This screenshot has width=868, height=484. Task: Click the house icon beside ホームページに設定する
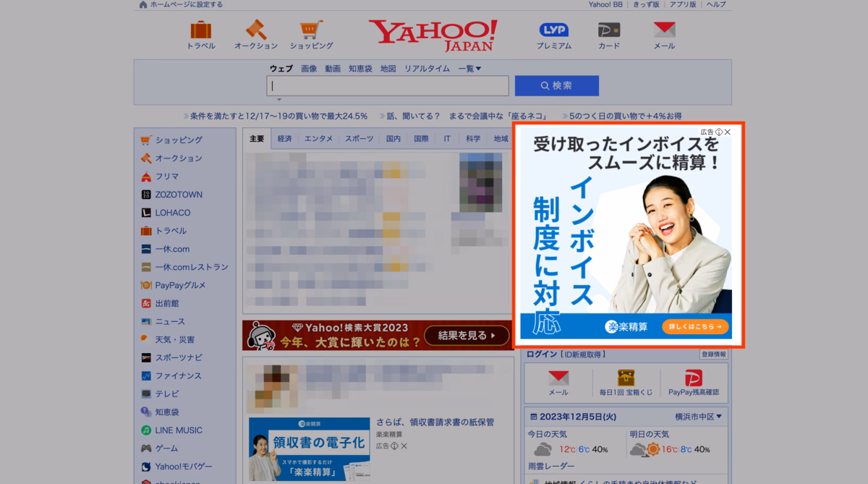click(143, 4)
